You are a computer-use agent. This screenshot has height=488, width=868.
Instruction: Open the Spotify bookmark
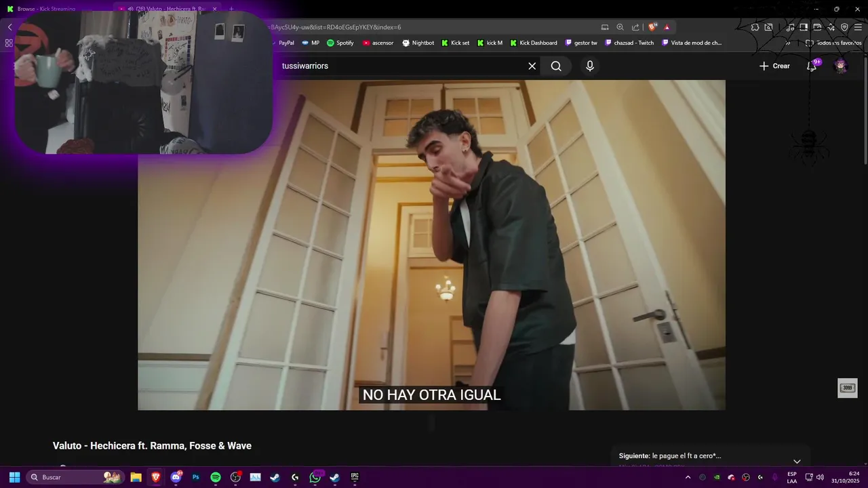[x=340, y=43]
